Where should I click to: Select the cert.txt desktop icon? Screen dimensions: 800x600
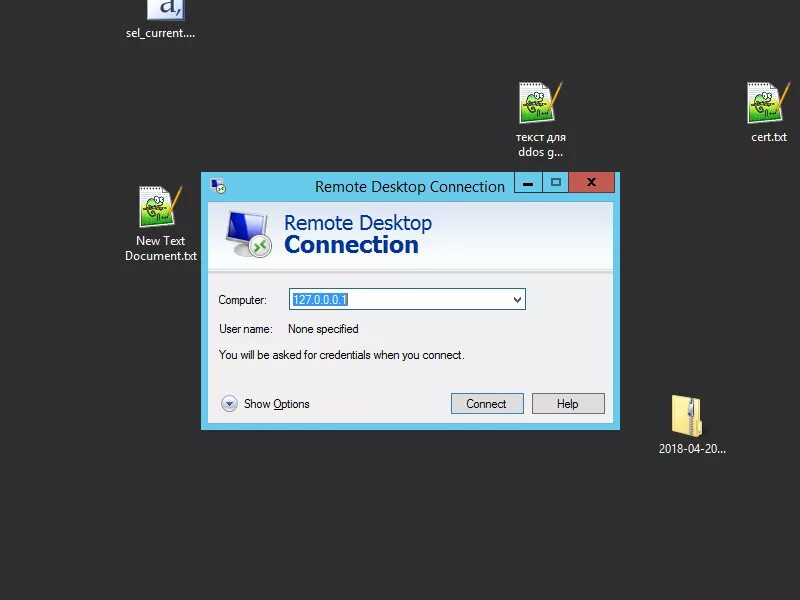(768, 103)
